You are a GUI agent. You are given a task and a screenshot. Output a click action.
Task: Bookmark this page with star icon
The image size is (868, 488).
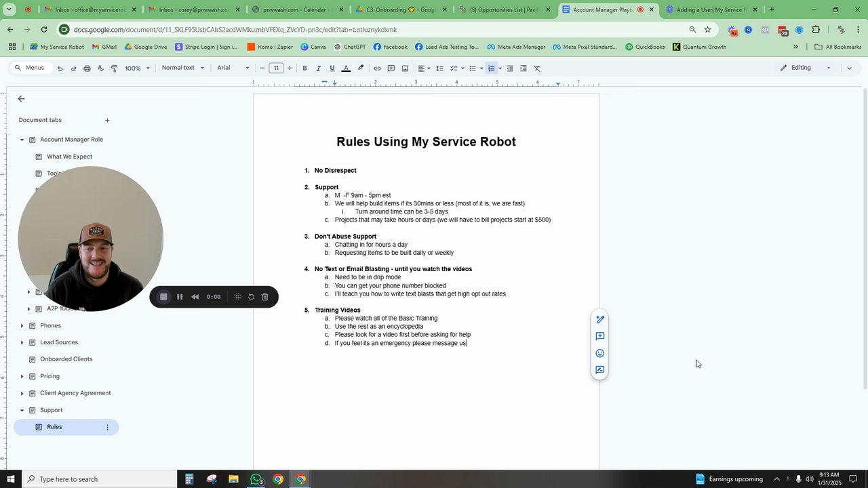[x=707, y=30]
